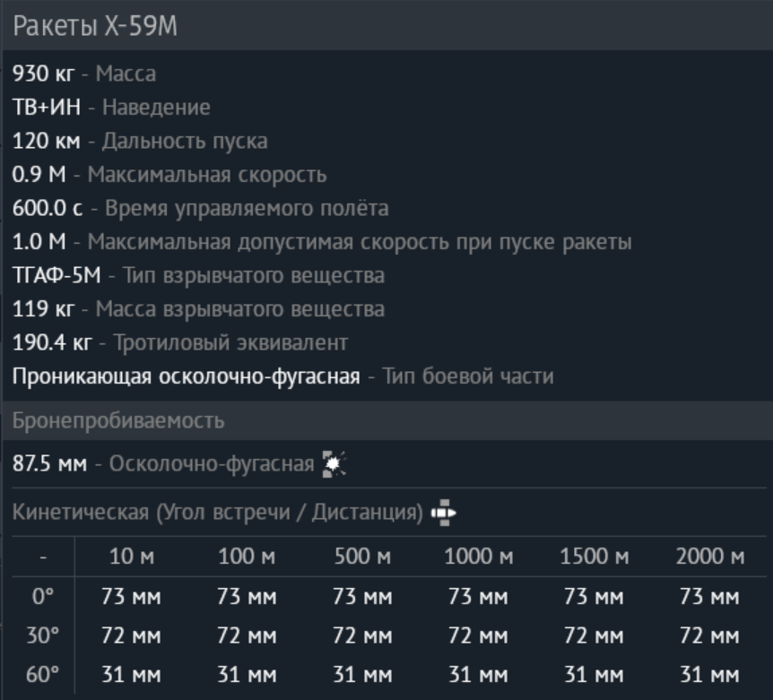Click the 10 м column header
The height and width of the screenshot is (700, 773).
pyautogui.click(x=132, y=557)
